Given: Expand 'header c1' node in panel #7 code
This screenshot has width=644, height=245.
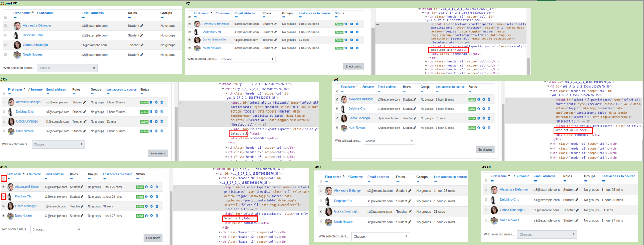Looking at the screenshot, I should click(x=426, y=62).
